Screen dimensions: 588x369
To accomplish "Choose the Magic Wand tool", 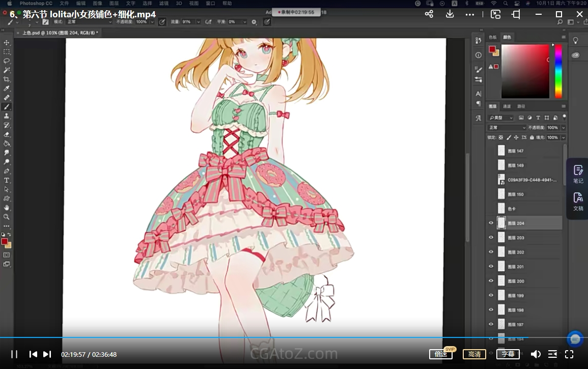I will click(7, 70).
